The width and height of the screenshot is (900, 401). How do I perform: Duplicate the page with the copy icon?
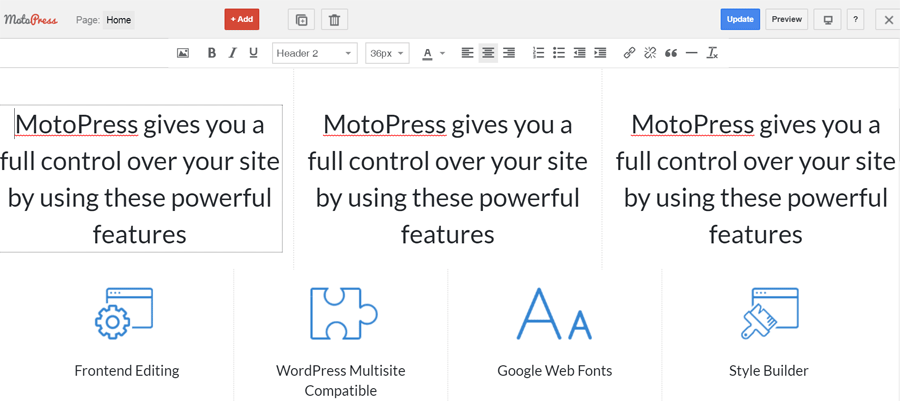[301, 19]
